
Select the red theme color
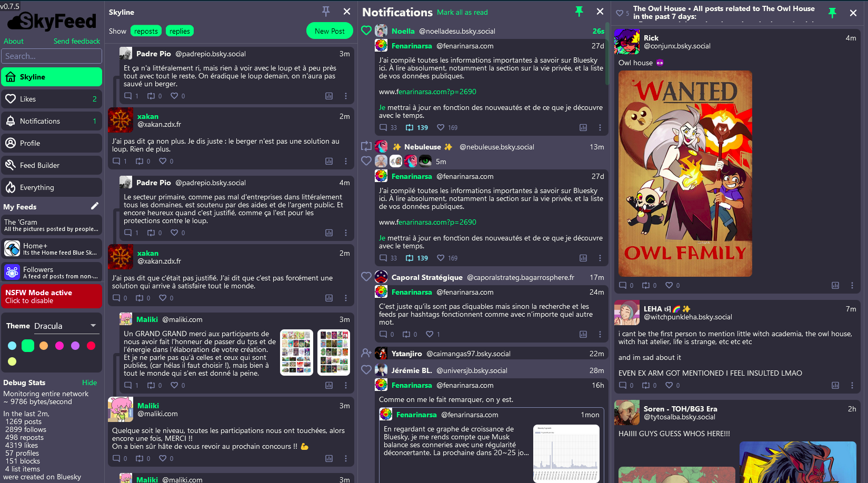[x=91, y=346]
